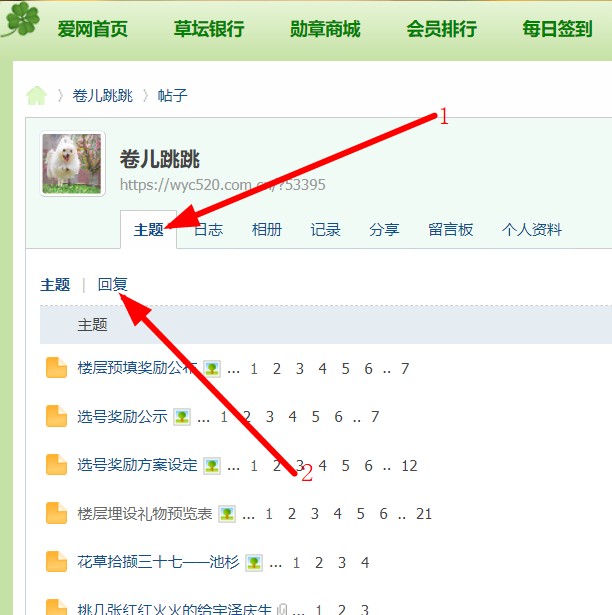Screen dimensions: 612x615
Task: Switch to the 日志 tab
Action: [x=208, y=229]
